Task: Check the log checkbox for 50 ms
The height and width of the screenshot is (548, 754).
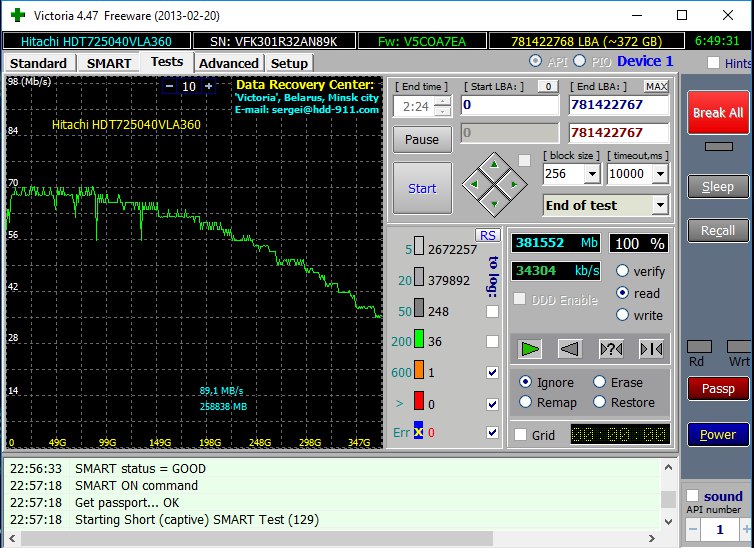Action: 492,311
